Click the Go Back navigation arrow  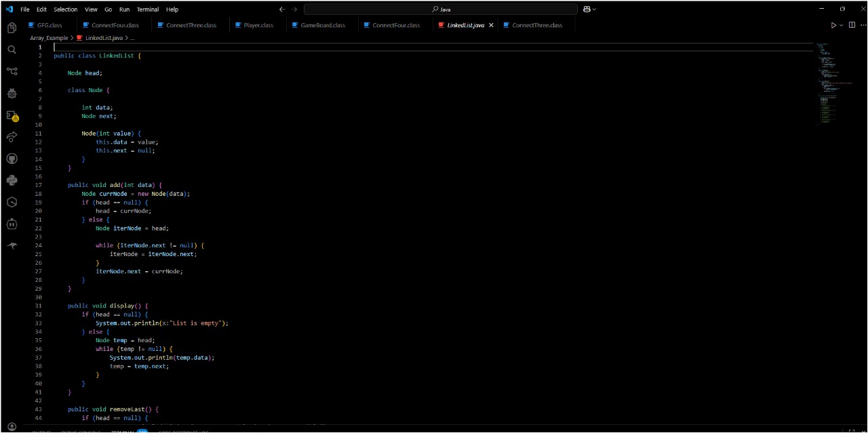(282, 9)
